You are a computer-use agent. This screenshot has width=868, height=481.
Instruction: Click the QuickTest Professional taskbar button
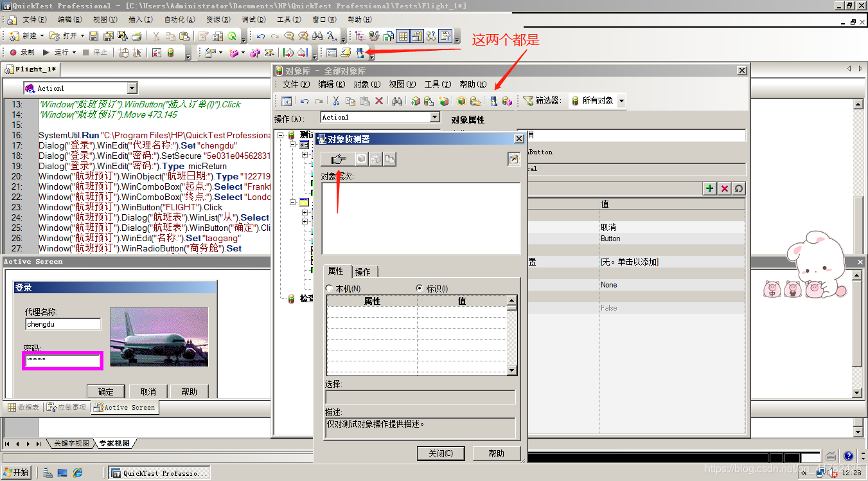159,473
